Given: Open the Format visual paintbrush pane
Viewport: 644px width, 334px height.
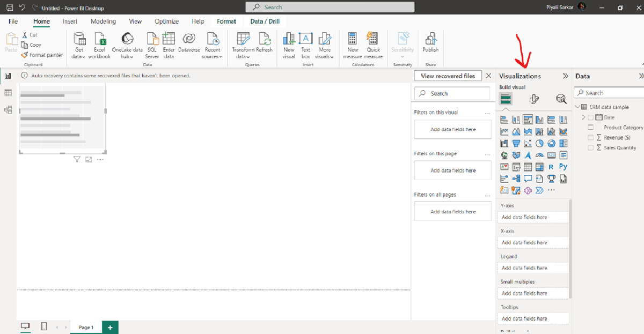Looking at the screenshot, I should click(x=533, y=99).
